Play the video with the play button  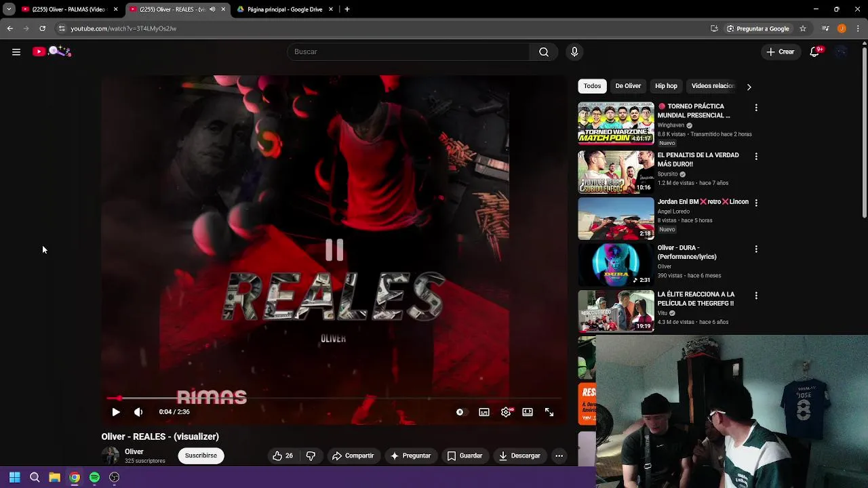116,412
